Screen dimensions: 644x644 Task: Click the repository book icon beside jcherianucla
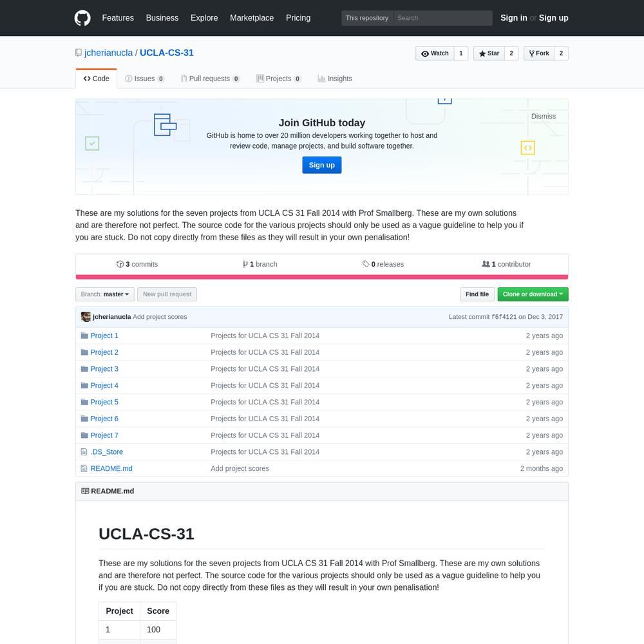tap(79, 53)
